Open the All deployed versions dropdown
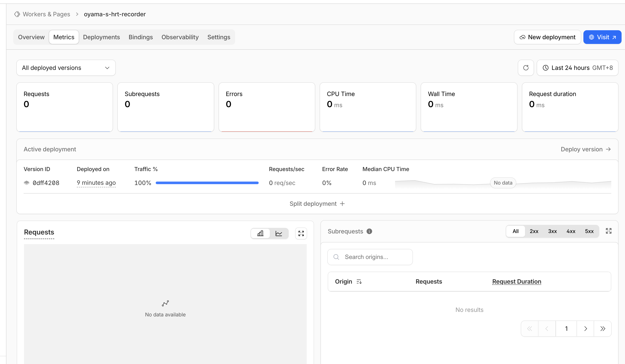The image size is (625, 364). click(x=66, y=68)
